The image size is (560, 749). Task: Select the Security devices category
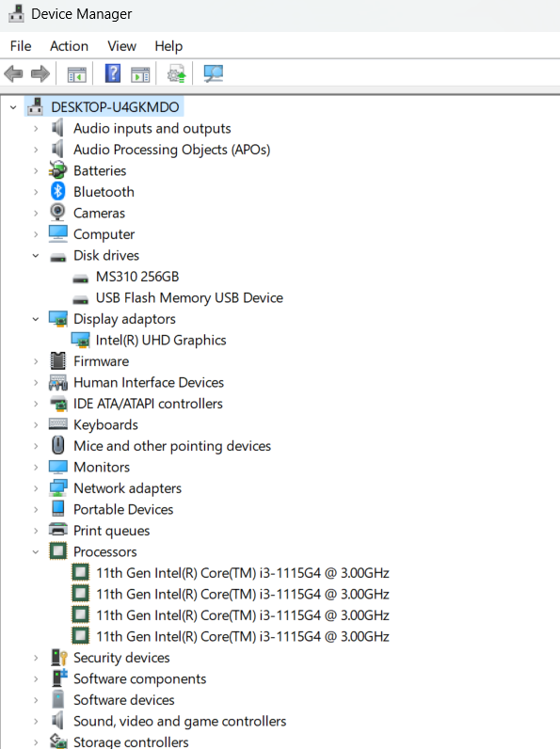click(121, 658)
